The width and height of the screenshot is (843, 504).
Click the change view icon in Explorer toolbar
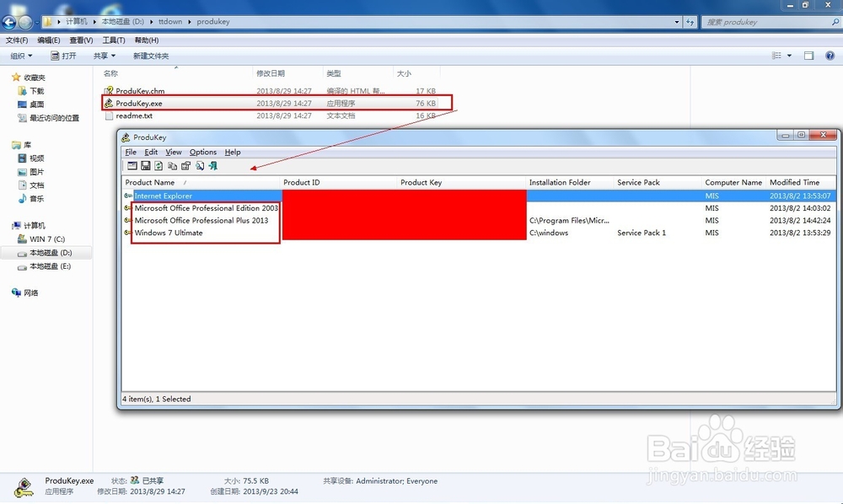tap(777, 56)
